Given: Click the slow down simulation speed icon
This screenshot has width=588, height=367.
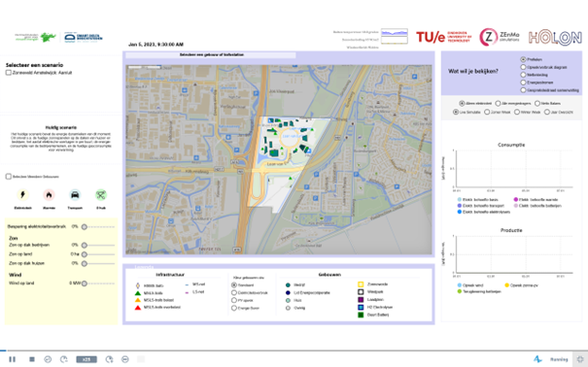Looking at the screenshot, I should click(x=64, y=359).
